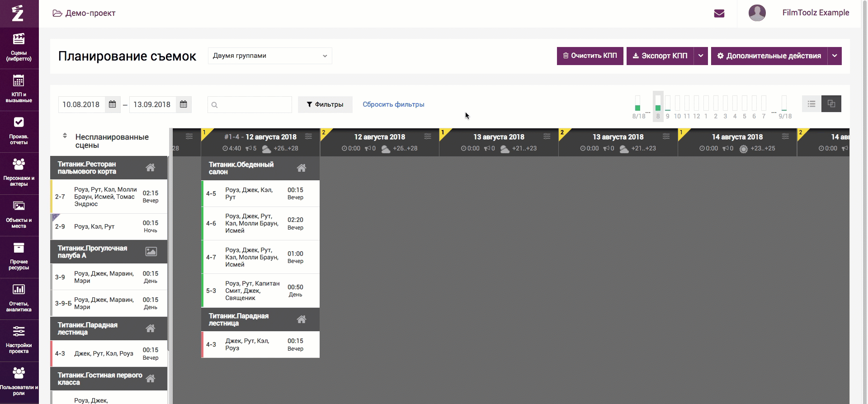Select scheduled scene 4-5
The image size is (868, 404).
coord(260,193)
